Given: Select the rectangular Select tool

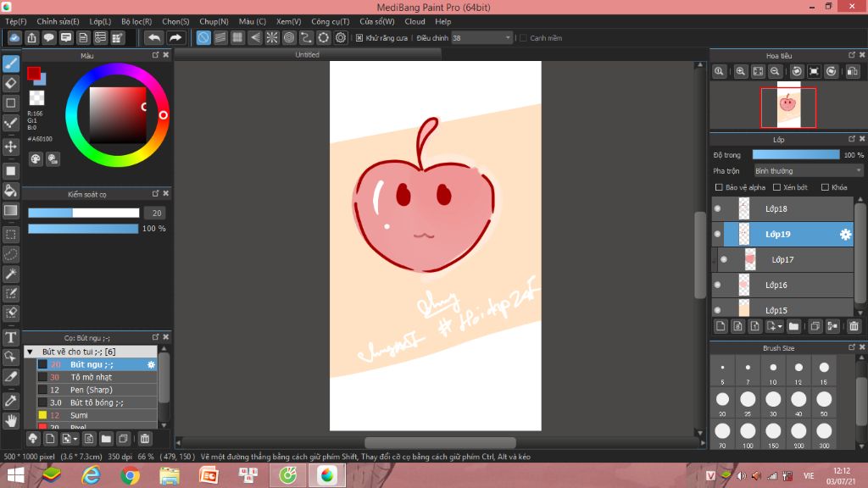Looking at the screenshot, I should [x=10, y=235].
